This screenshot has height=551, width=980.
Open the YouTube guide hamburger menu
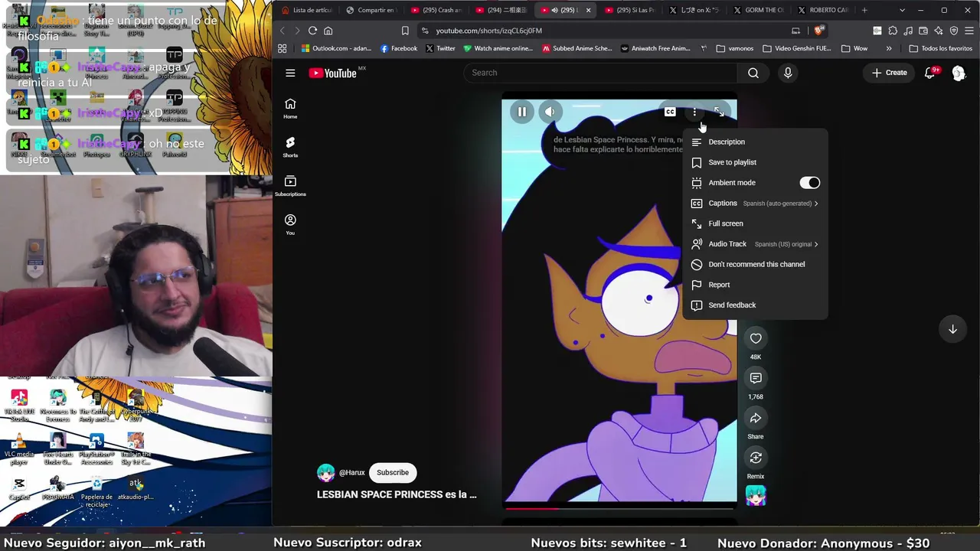click(x=290, y=73)
